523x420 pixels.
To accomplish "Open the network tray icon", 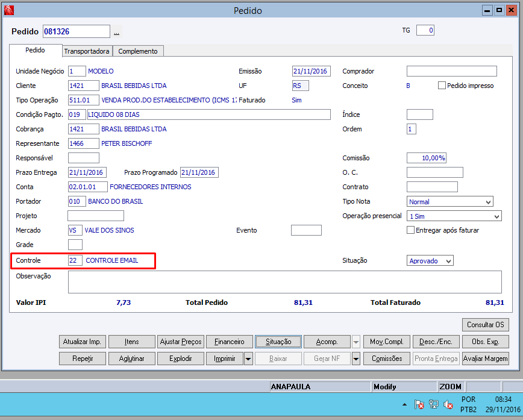I will tap(433, 405).
